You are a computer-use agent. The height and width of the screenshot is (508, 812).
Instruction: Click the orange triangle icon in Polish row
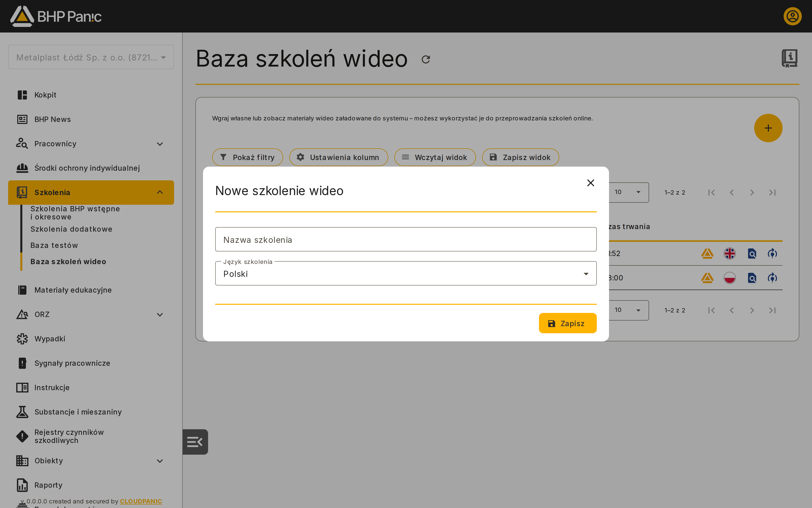pyautogui.click(x=707, y=278)
